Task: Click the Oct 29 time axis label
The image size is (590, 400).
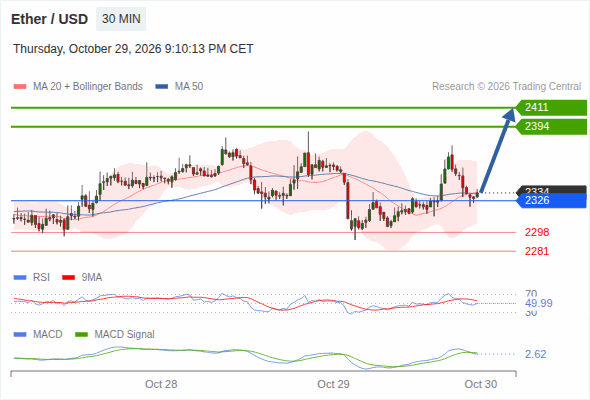Action: [x=333, y=384]
